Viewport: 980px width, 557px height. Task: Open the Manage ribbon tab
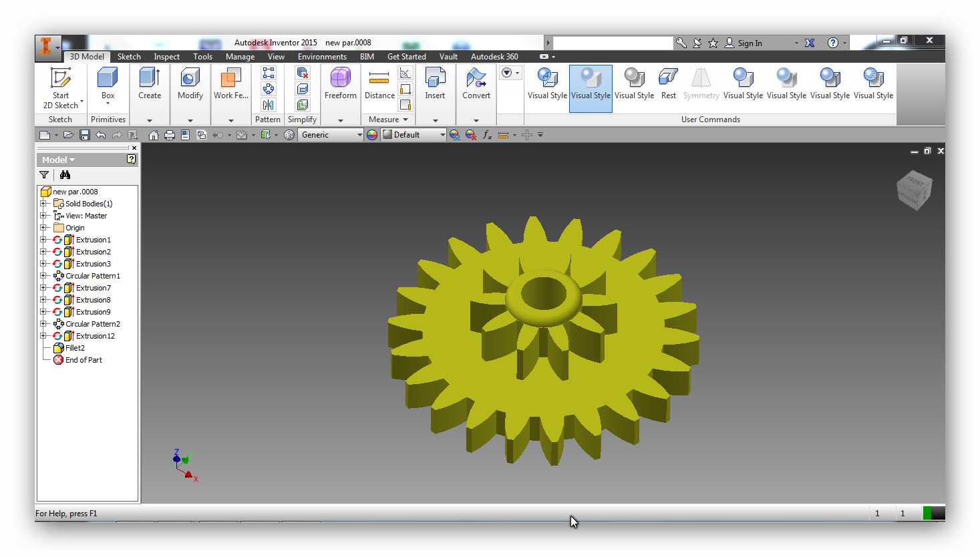(240, 57)
